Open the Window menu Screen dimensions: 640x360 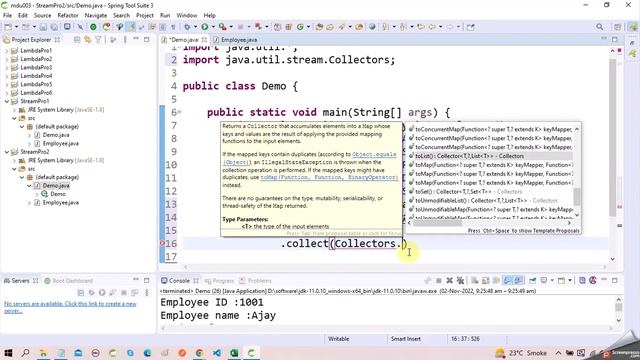point(187,16)
